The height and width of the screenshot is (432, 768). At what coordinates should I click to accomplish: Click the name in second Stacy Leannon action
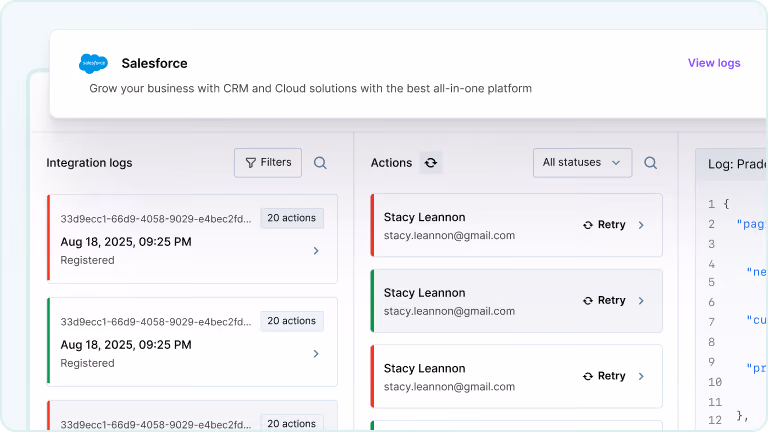point(424,293)
